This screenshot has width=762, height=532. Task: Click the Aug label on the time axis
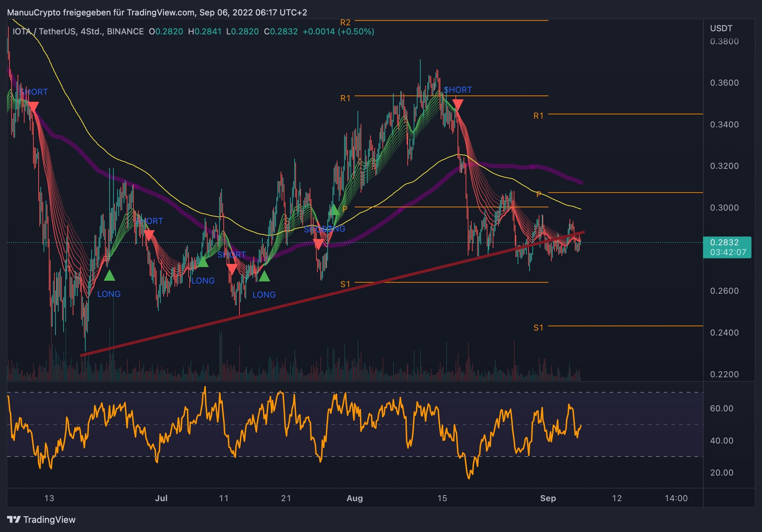[x=355, y=498]
